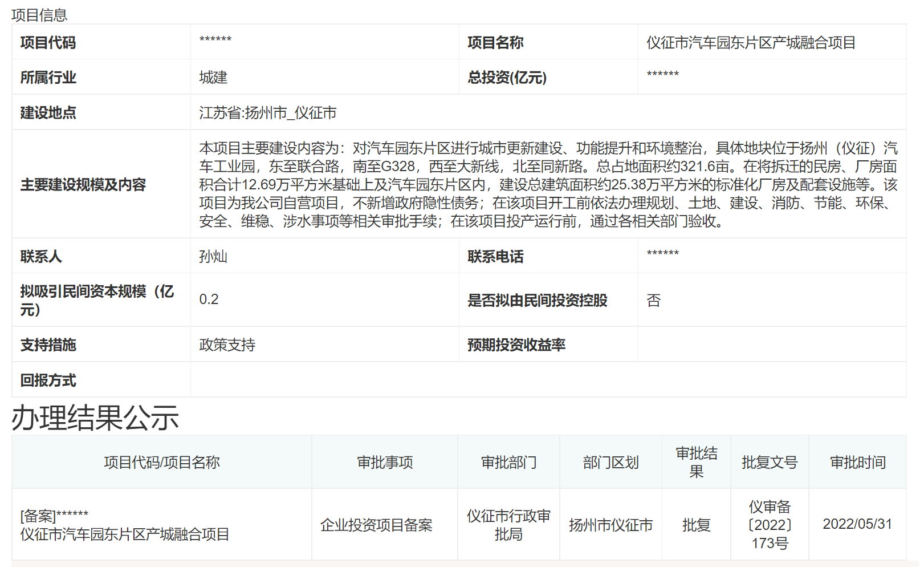
Task: Click document number 仪审备〔2022〕173号
Action: (770, 525)
